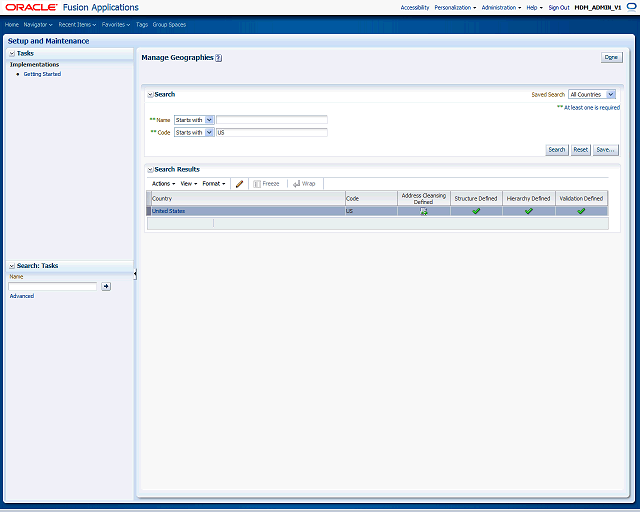Open the Navigator menu
The height and width of the screenshot is (512, 640).
tap(38, 24)
